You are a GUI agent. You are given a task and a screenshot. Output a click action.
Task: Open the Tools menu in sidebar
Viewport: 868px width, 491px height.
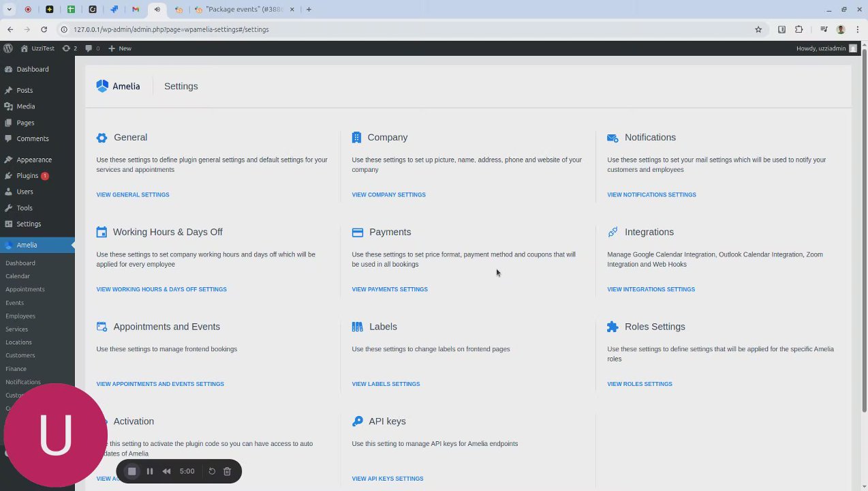tap(25, 208)
